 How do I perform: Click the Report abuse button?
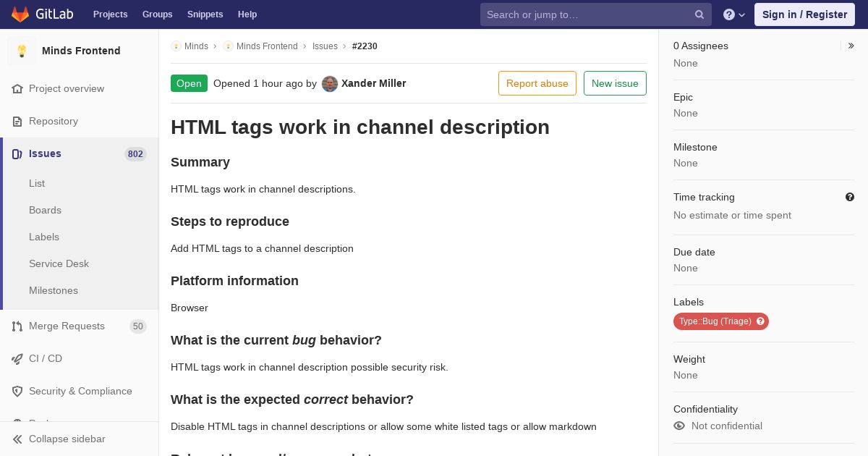pos(537,83)
